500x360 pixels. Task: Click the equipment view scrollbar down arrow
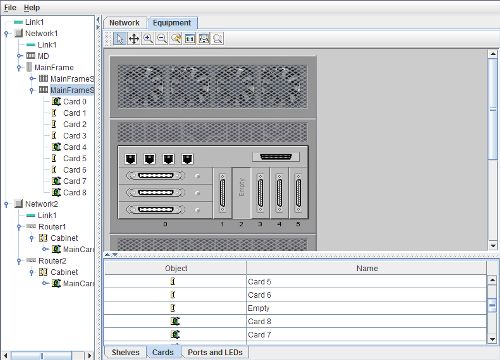493,246
